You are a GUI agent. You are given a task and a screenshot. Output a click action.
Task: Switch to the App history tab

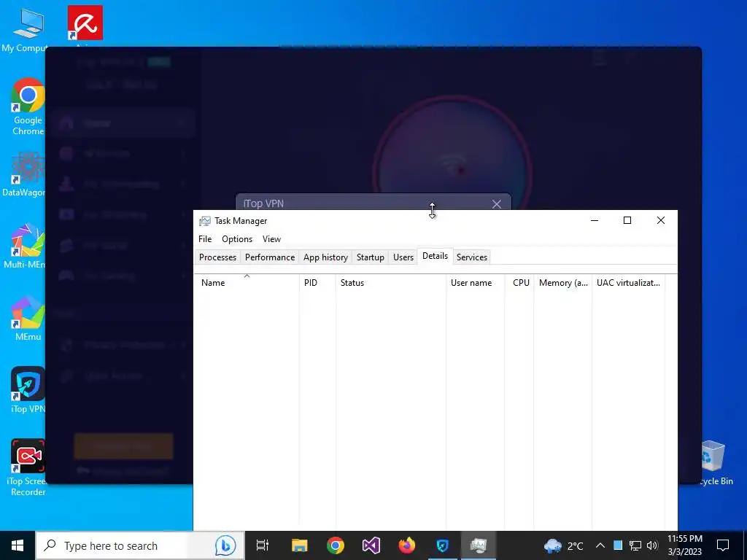click(325, 257)
